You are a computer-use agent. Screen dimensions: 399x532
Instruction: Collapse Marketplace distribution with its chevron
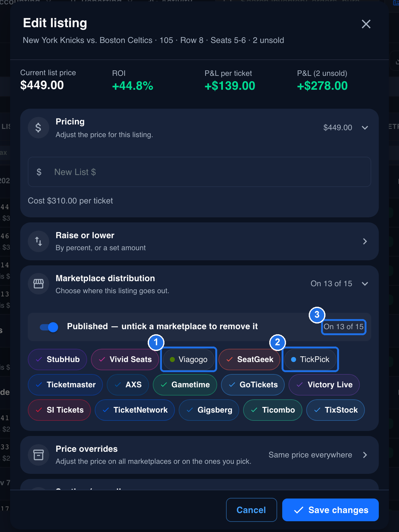365,284
